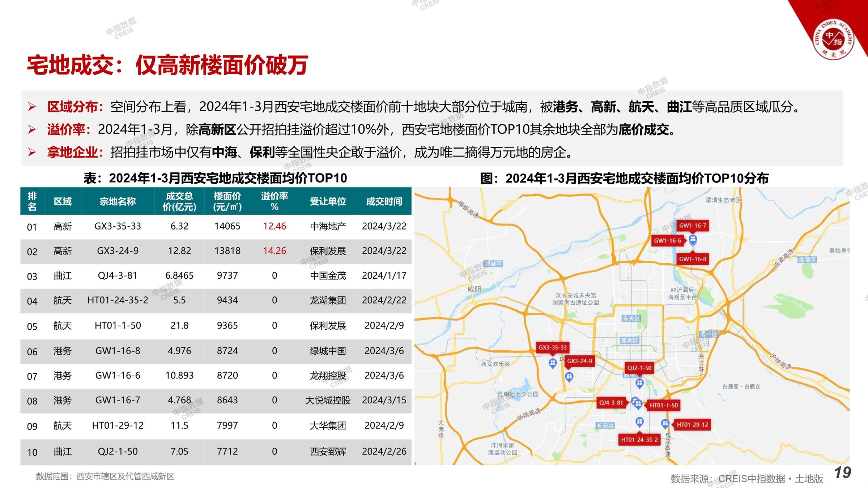Image resolution: width=868 pixels, height=488 pixels.
Task: Click the 溢价率 % column header
Action: coord(275,201)
